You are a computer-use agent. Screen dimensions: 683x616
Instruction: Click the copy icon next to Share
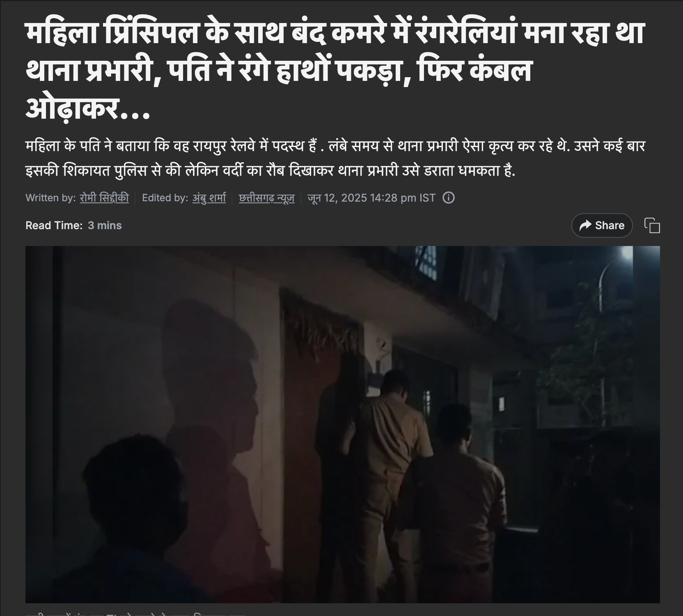click(652, 225)
